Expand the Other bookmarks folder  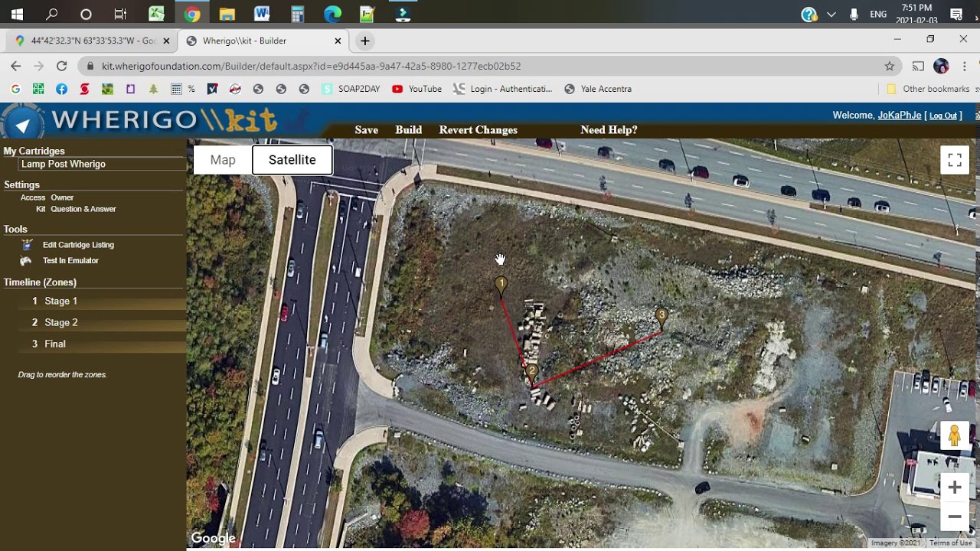point(927,89)
